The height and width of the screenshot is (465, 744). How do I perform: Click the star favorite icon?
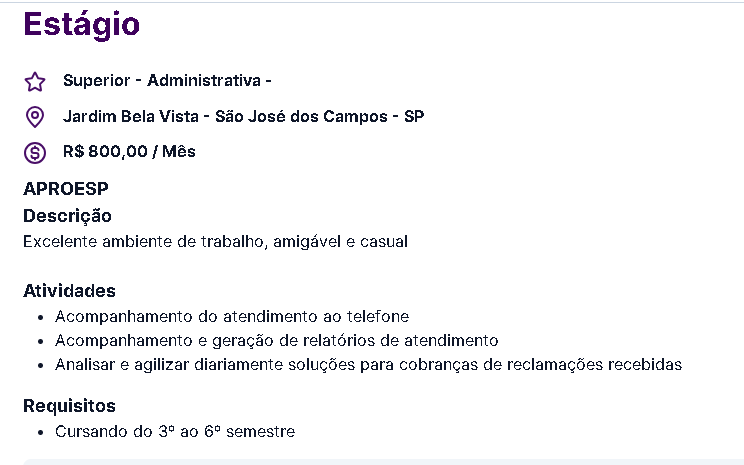click(x=35, y=82)
